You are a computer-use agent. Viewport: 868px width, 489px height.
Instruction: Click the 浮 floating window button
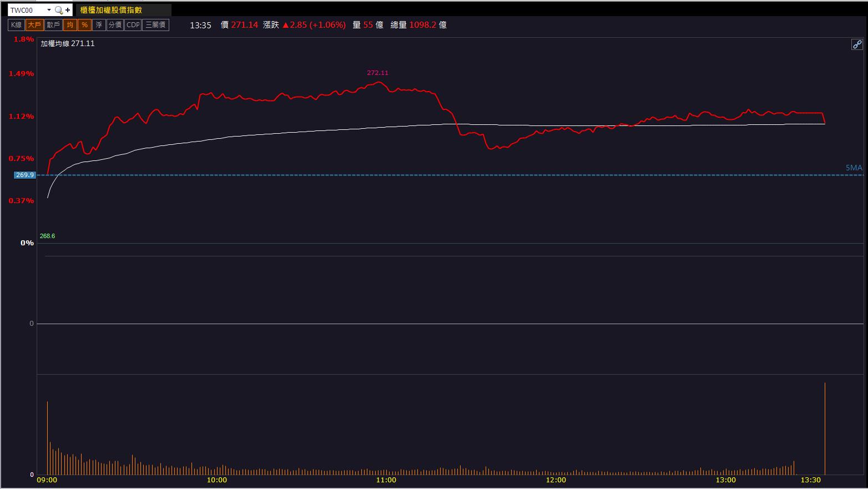click(99, 24)
